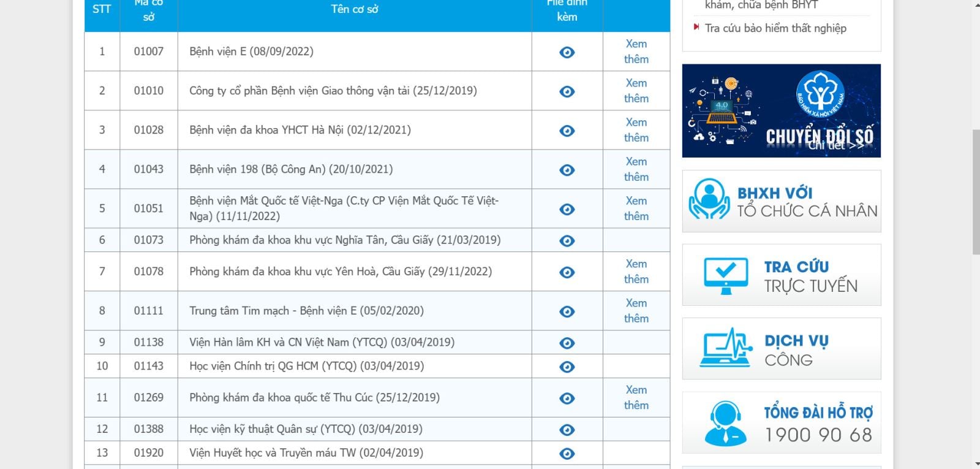The image size is (980, 469).
Task: Open the Chuyển đổi số banner
Action: [782, 111]
